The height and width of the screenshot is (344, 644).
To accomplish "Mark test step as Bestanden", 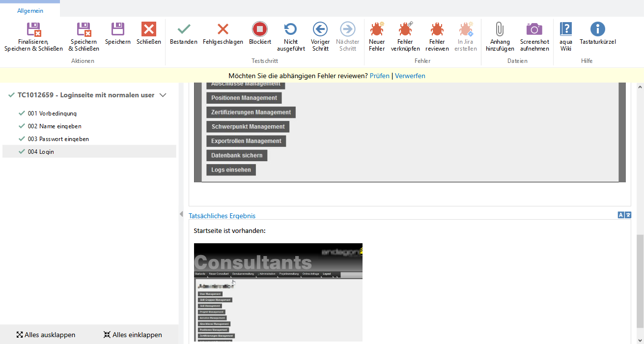I will tap(184, 30).
